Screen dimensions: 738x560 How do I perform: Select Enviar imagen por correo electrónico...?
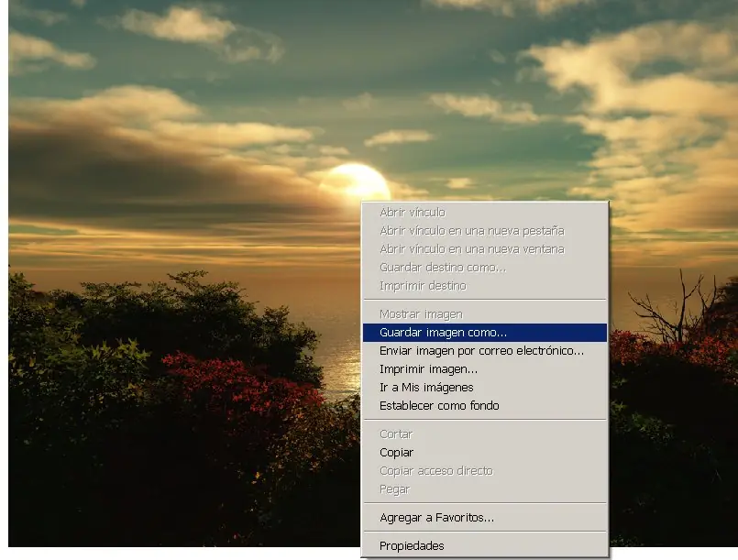click(x=484, y=351)
